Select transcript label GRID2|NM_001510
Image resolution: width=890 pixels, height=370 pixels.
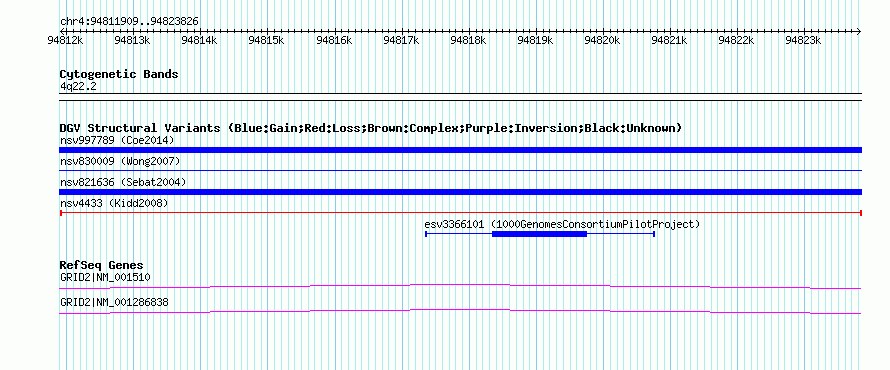106,278
